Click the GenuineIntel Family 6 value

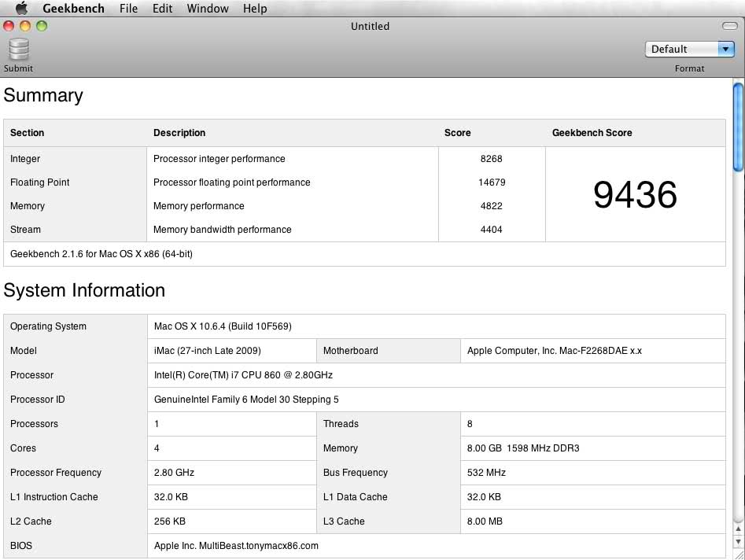(x=246, y=400)
